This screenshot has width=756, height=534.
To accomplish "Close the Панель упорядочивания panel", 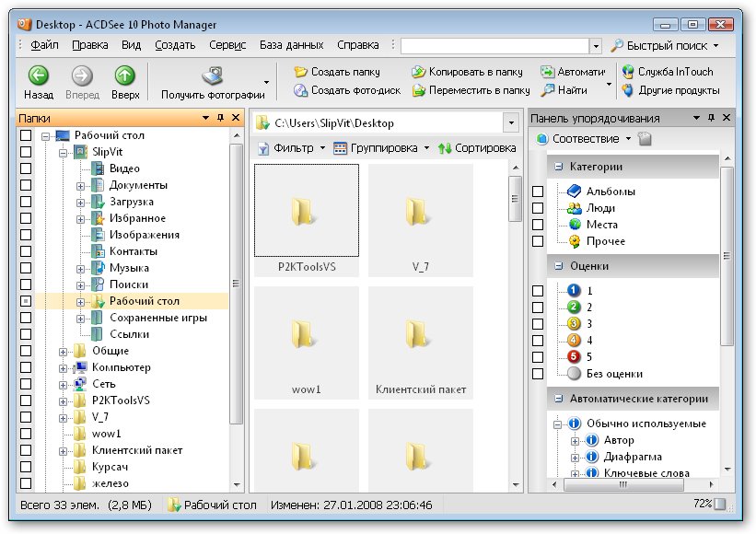I will 727,118.
